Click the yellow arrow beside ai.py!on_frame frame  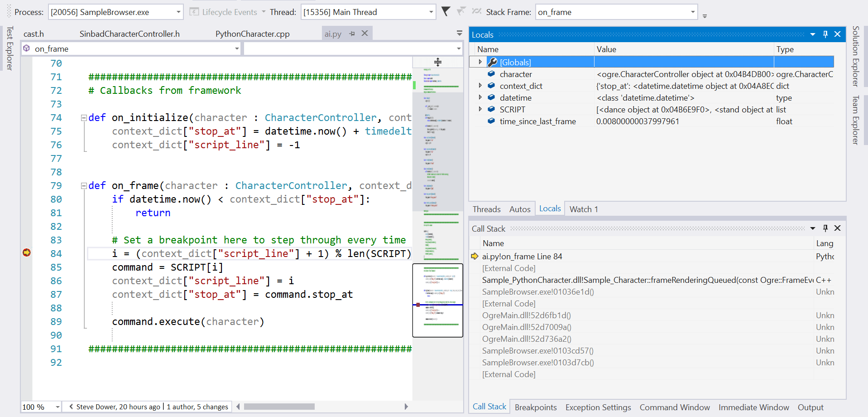475,256
